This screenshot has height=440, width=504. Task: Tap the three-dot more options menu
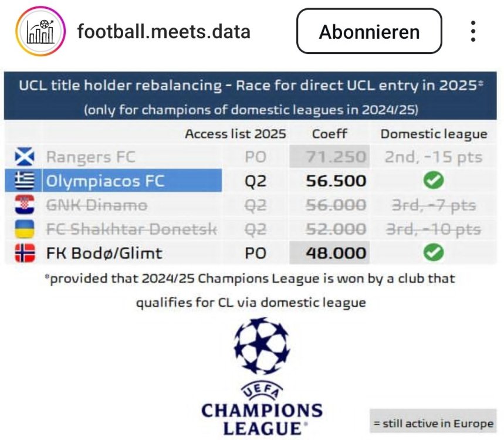click(x=473, y=31)
